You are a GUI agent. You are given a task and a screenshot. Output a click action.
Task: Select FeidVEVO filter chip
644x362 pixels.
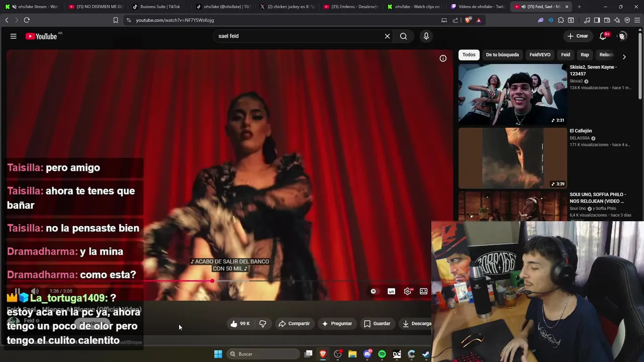click(x=540, y=55)
